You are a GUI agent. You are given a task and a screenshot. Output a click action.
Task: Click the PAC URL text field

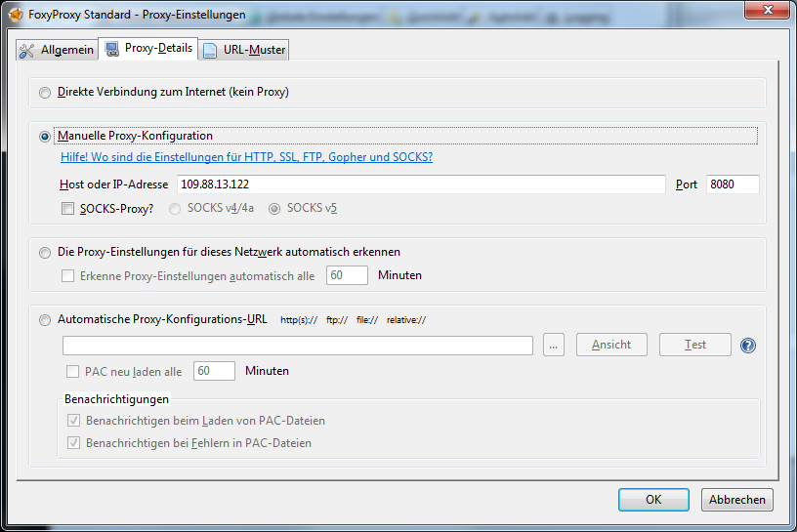pos(298,346)
